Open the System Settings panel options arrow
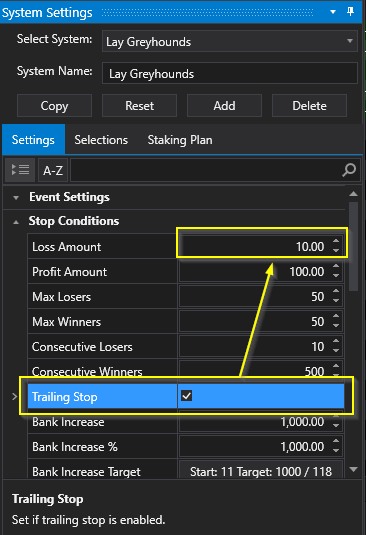Viewport: 366px width, 535px height. pyautogui.click(x=333, y=12)
